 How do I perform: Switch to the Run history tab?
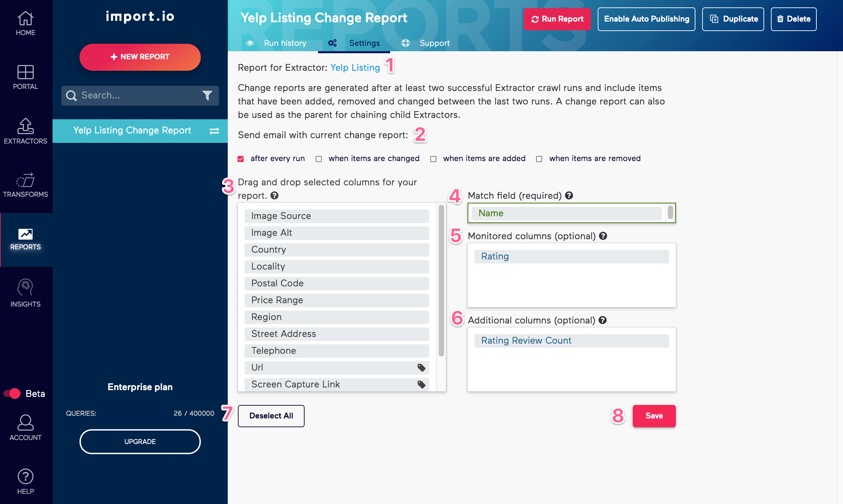(x=285, y=43)
